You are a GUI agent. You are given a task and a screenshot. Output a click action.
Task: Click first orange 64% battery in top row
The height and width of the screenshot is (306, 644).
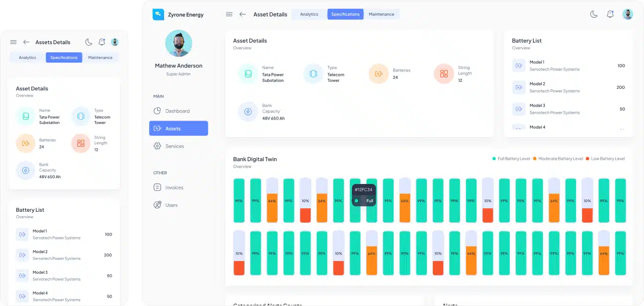click(x=272, y=201)
